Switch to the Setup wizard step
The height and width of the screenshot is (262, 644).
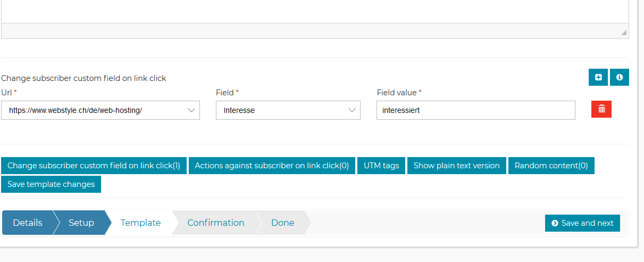point(81,223)
